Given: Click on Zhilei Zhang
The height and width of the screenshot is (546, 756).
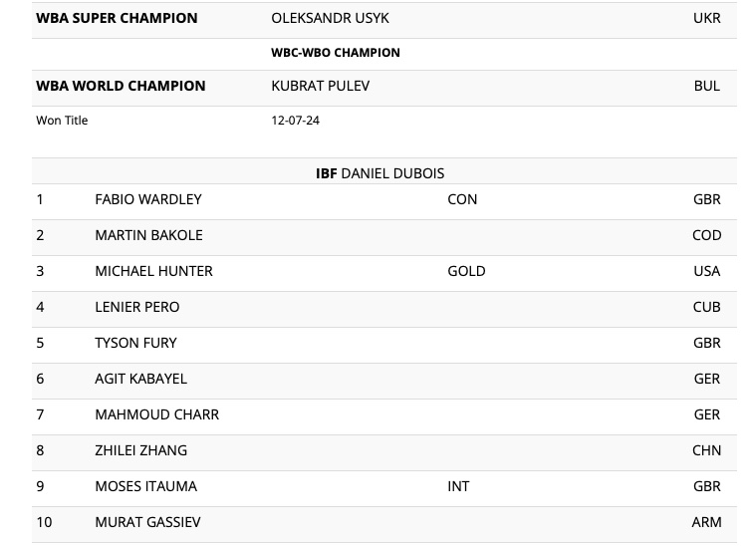Looking at the screenshot, I should (x=140, y=450).
